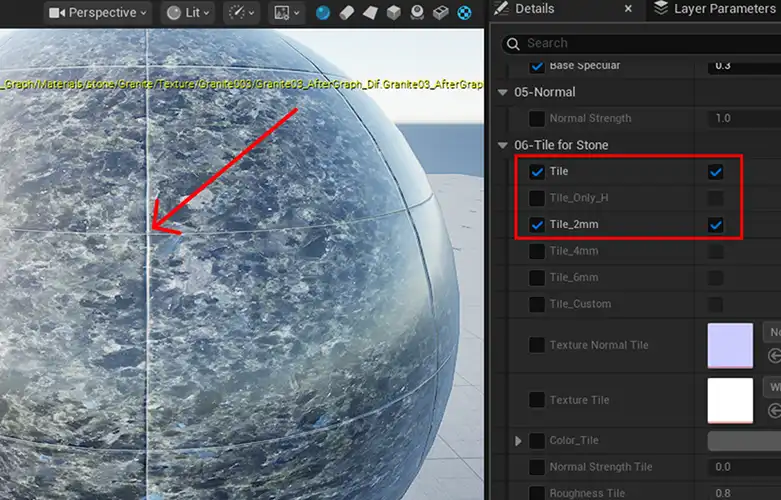
Task: Toggle the checkered grid icon in toolbar
Action: click(x=464, y=12)
